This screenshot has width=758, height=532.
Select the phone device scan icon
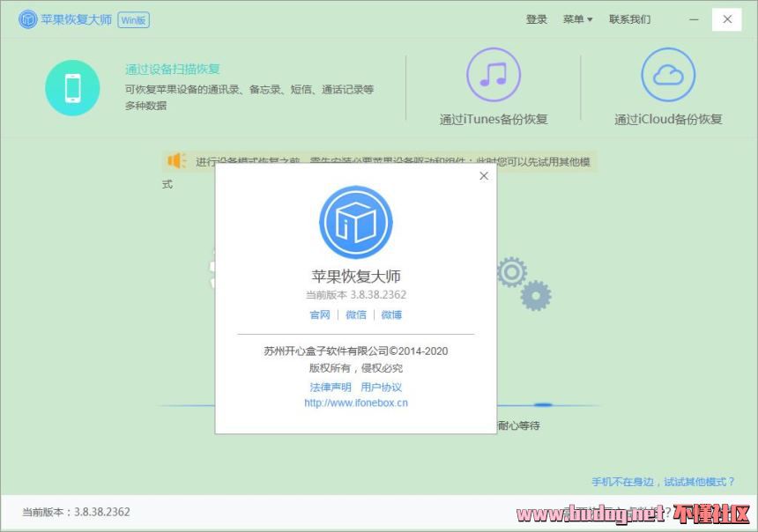pyautogui.click(x=72, y=88)
